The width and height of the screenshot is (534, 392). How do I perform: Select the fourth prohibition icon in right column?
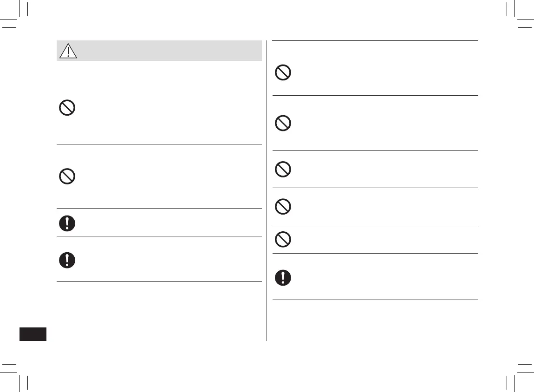283,207
